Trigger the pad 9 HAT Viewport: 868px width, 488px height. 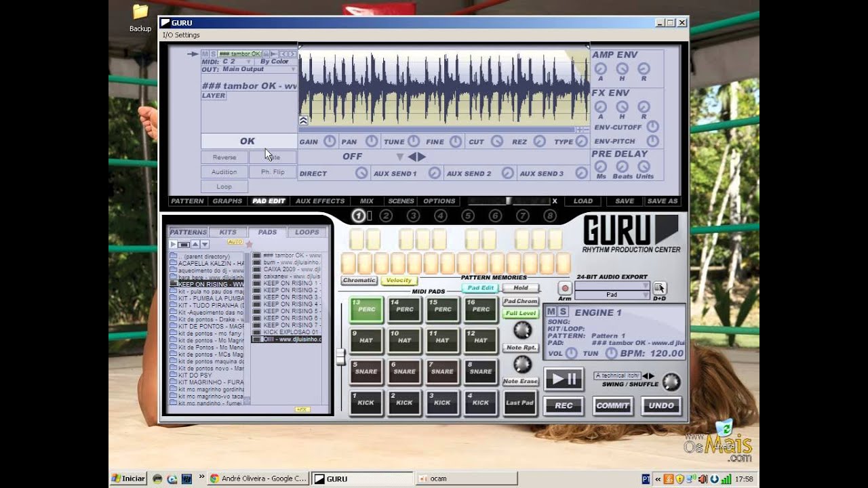click(367, 340)
